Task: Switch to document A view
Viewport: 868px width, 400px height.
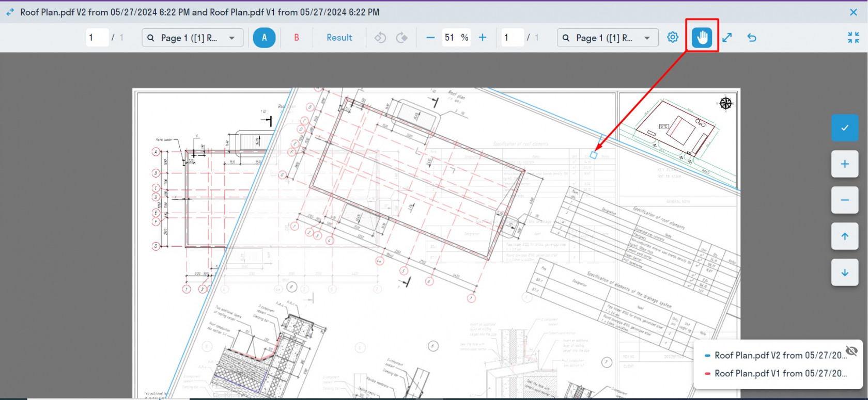Action: coord(264,38)
